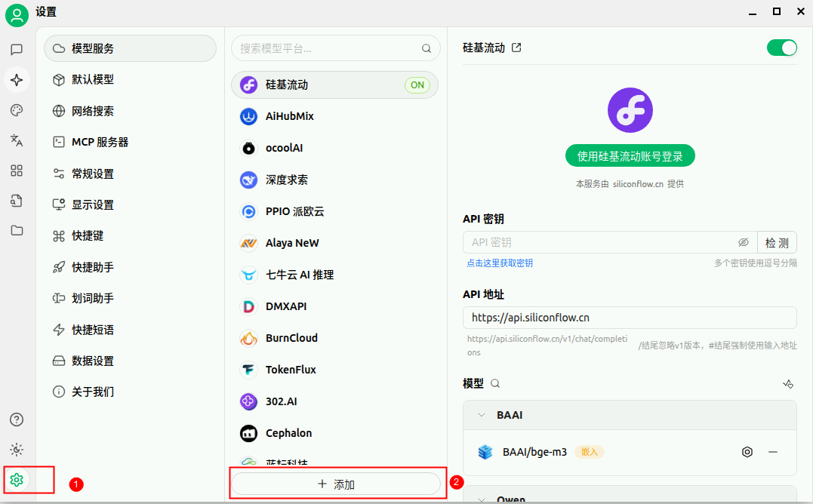
Task: Remove the BAAI/bge-m3 model
Action: coord(773,452)
